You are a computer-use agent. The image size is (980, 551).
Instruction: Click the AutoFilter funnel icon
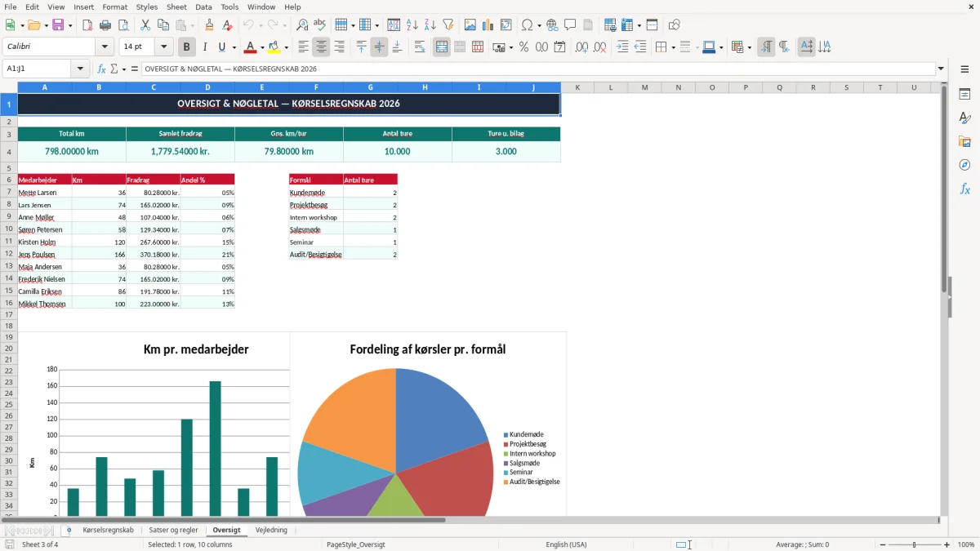pos(448,25)
